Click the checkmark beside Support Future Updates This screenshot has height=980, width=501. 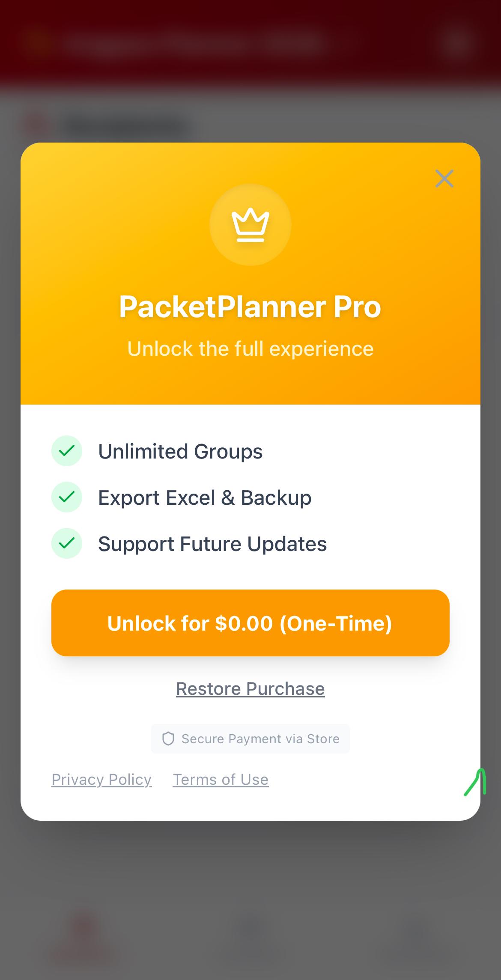[x=67, y=543]
